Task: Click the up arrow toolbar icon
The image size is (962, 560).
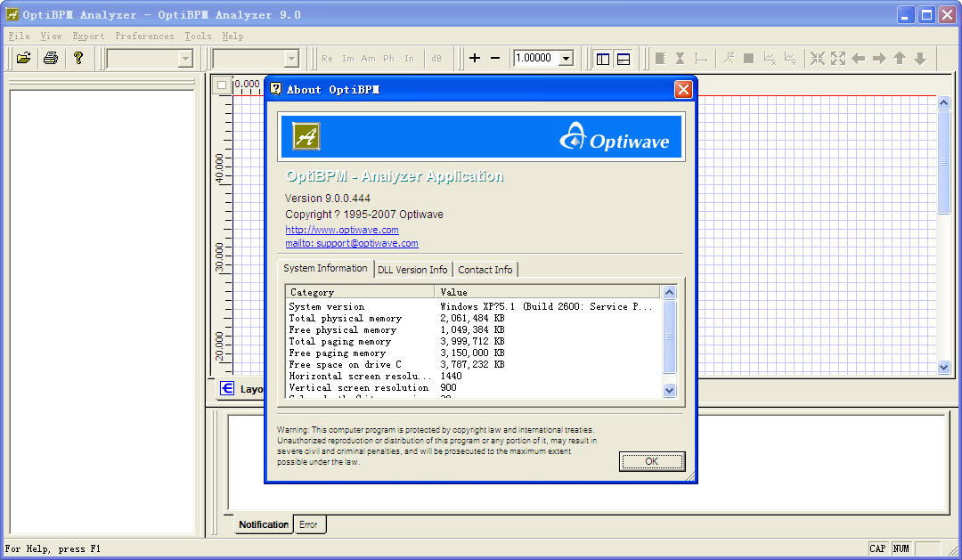Action: [900, 58]
